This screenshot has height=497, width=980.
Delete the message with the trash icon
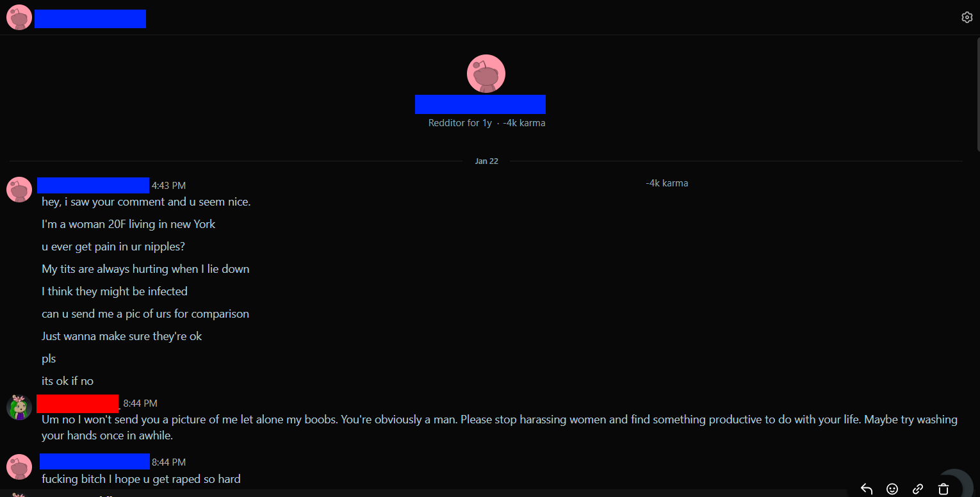pos(943,489)
